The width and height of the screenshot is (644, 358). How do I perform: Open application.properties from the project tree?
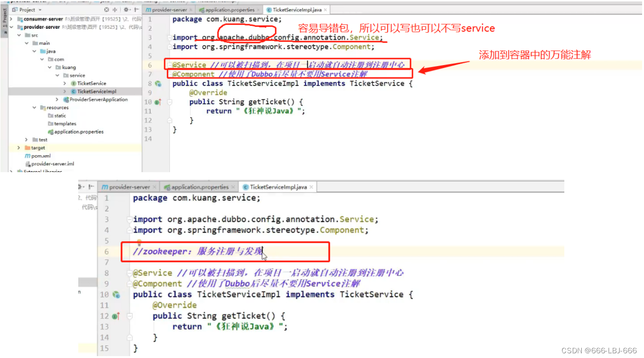79,132
